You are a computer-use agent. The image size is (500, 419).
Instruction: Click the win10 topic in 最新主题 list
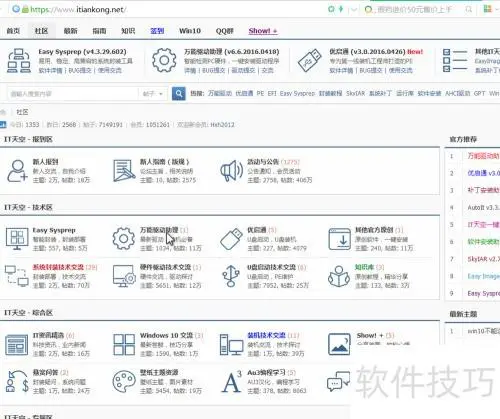tap(484, 331)
